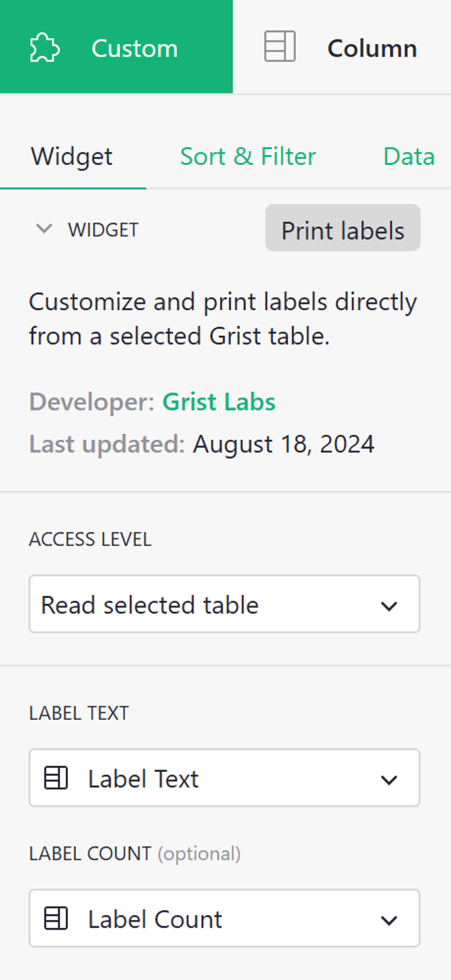This screenshot has height=980, width=451.
Task: Click the "Read selected table" text
Action: tap(150, 605)
